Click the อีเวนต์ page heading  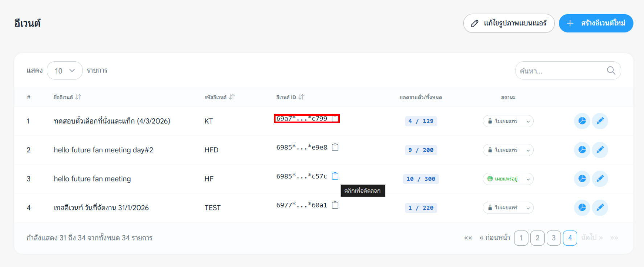pyautogui.click(x=27, y=23)
